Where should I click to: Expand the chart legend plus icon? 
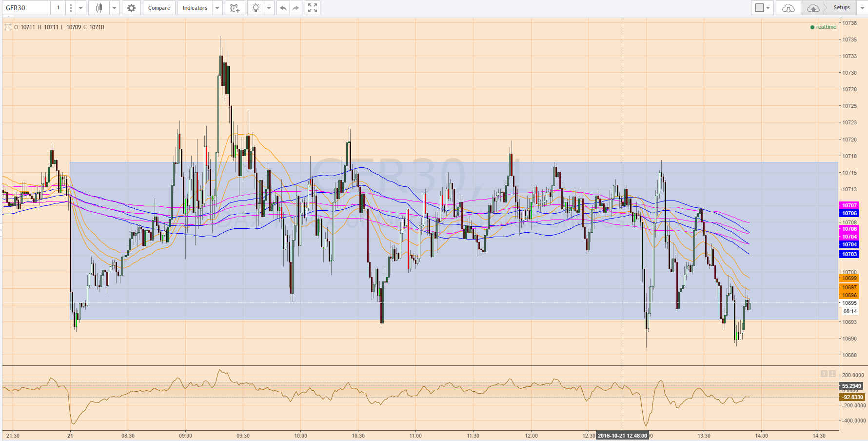click(8, 27)
